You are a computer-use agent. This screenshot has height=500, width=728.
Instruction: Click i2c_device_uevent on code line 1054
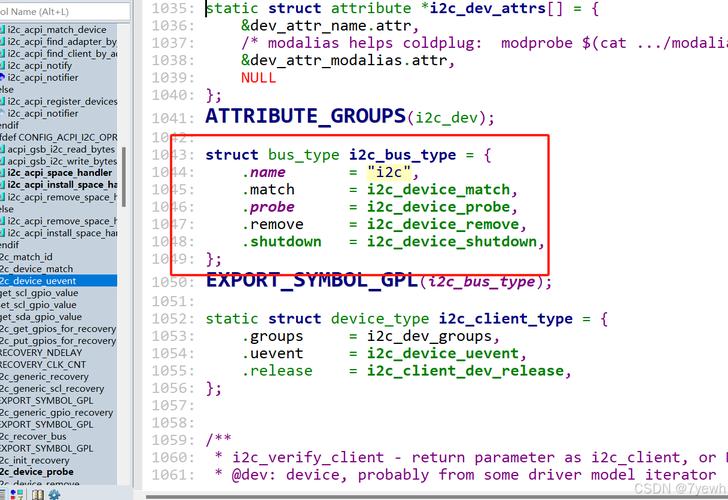point(443,353)
